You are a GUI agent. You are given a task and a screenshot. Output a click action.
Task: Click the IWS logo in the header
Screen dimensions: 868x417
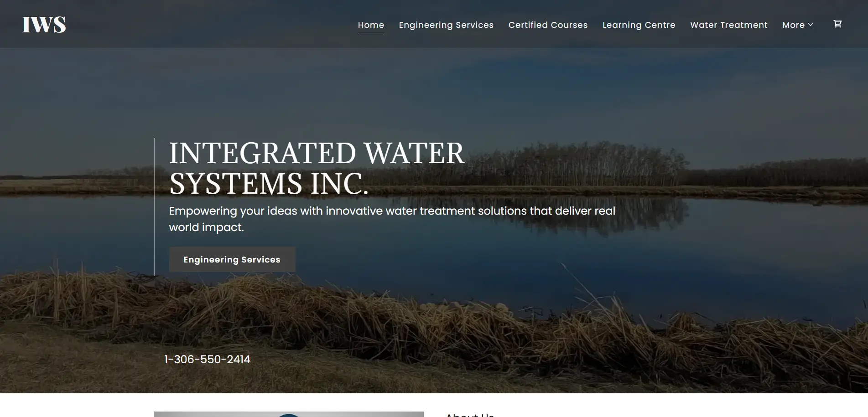(44, 25)
